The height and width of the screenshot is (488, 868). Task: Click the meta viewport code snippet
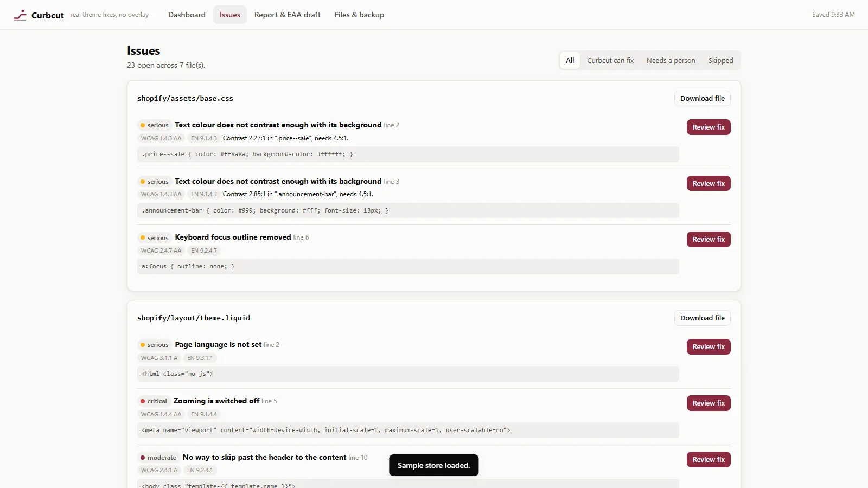pos(408,430)
